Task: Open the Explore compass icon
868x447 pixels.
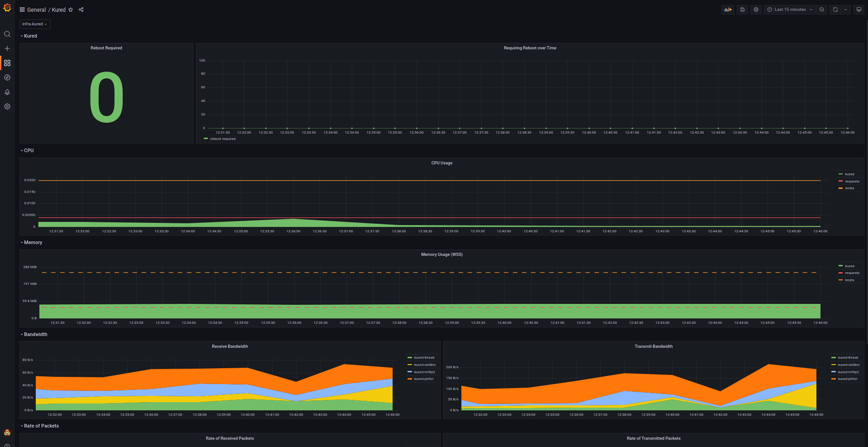Action: point(7,77)
